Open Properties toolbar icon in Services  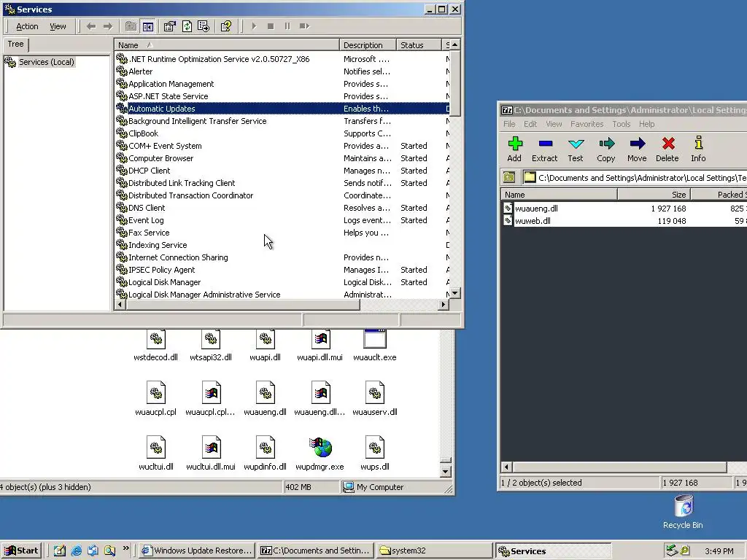(169, 26)
